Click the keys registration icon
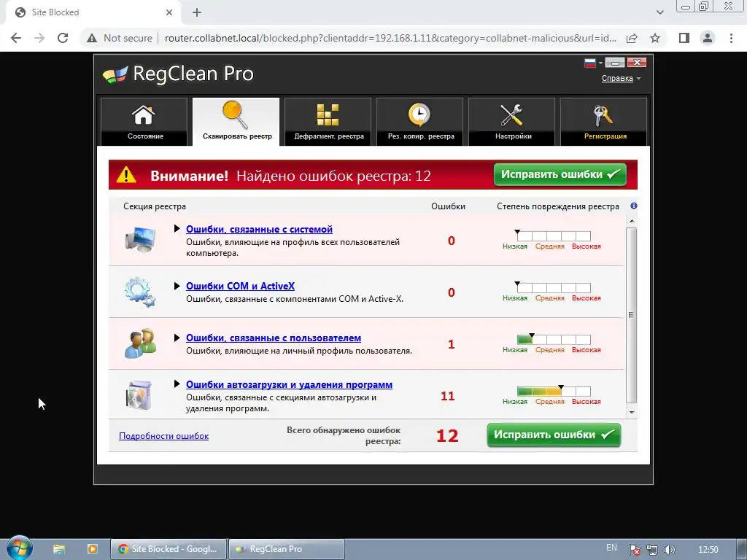The image size is (747, 560). click(603, 115)
